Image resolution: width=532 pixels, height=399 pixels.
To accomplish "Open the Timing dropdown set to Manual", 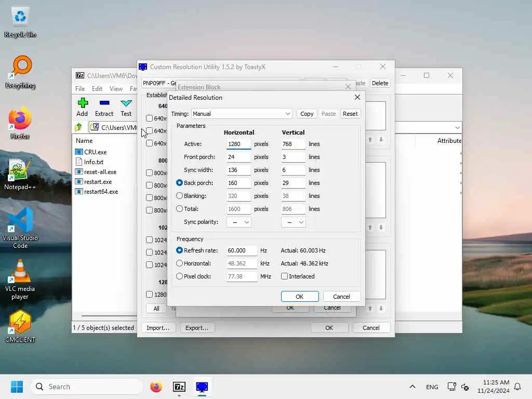I will [242, 114].
